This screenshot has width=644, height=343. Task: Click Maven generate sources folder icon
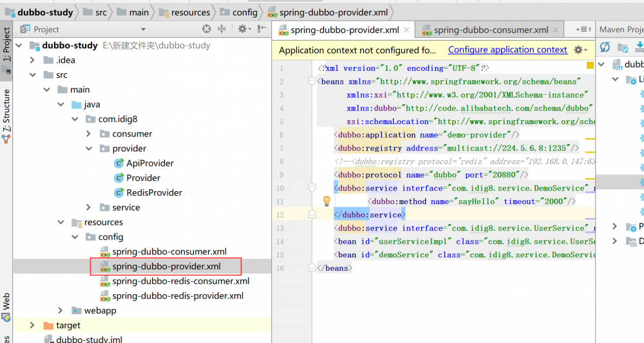click(623, 47)
